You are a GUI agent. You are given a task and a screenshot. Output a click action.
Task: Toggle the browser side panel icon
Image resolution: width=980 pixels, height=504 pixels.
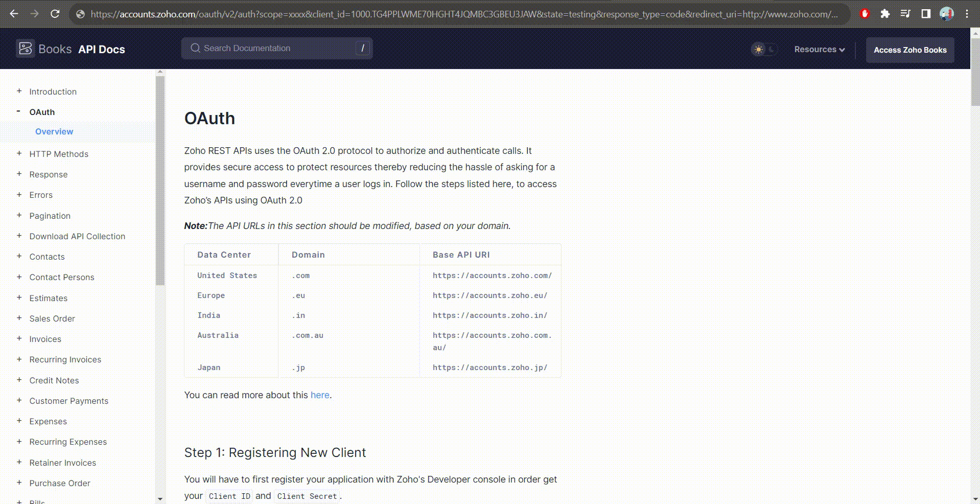926,14
